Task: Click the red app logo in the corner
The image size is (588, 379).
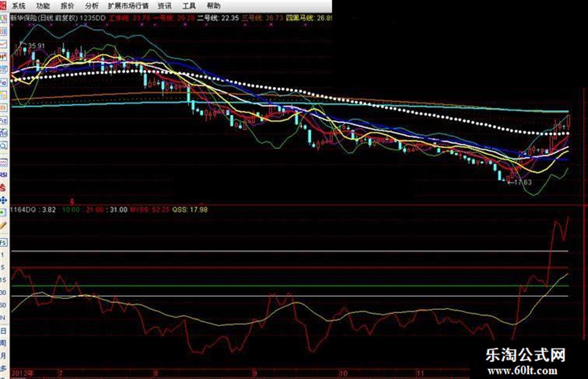Action: click(x=3, y=5)
